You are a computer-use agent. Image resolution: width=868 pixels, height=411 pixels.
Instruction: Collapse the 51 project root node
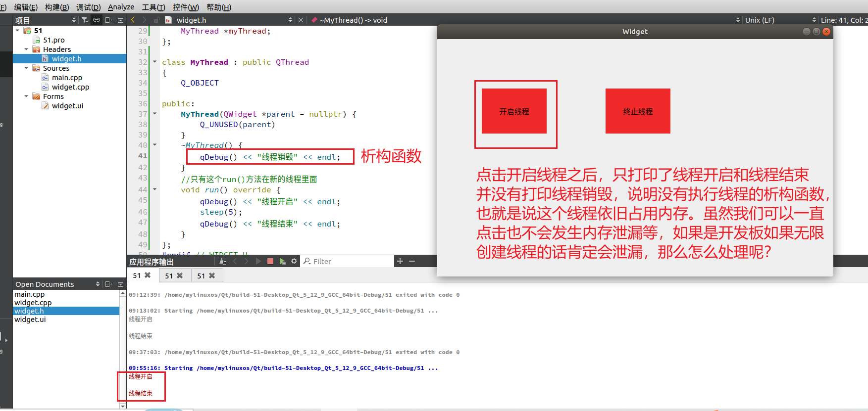click(x=18, y=31)
